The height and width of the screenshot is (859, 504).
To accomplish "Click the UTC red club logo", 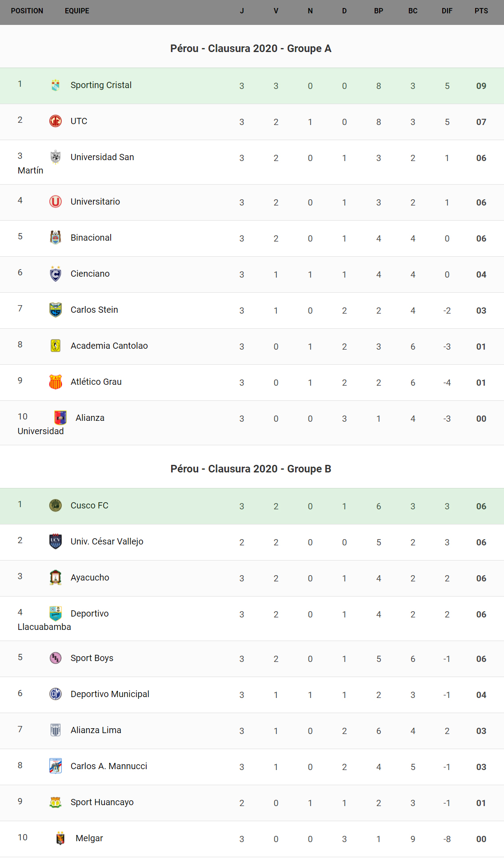I will [55, 121].
